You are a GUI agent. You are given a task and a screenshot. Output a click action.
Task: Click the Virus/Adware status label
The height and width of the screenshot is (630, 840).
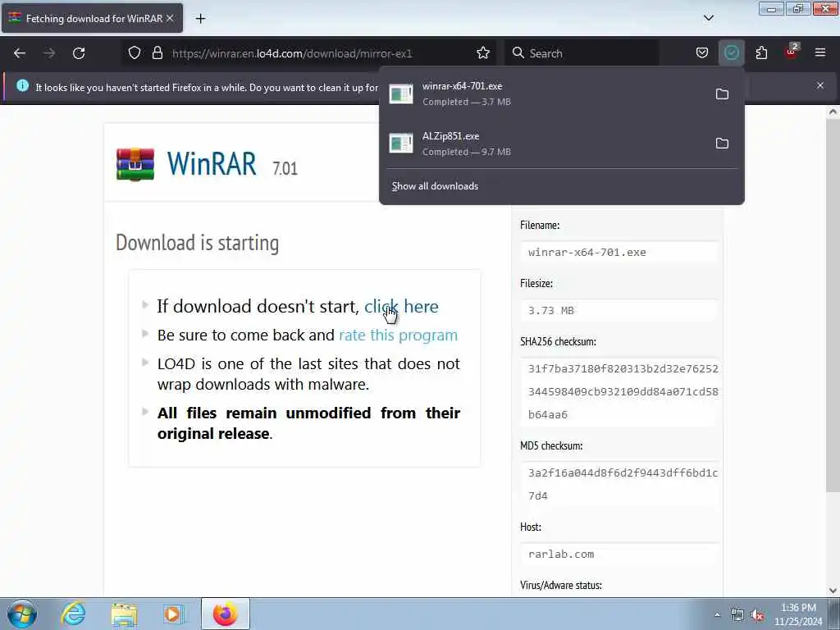pos(561,585)
